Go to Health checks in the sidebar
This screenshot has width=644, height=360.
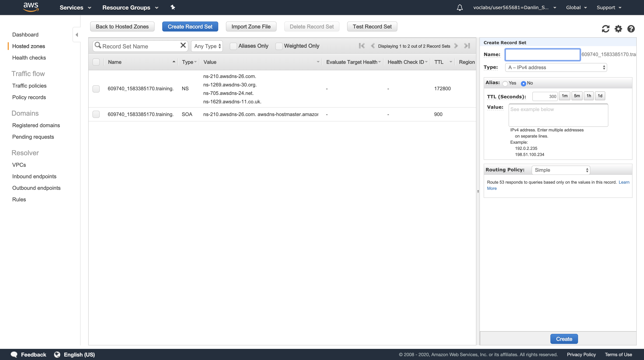[29, 58]
